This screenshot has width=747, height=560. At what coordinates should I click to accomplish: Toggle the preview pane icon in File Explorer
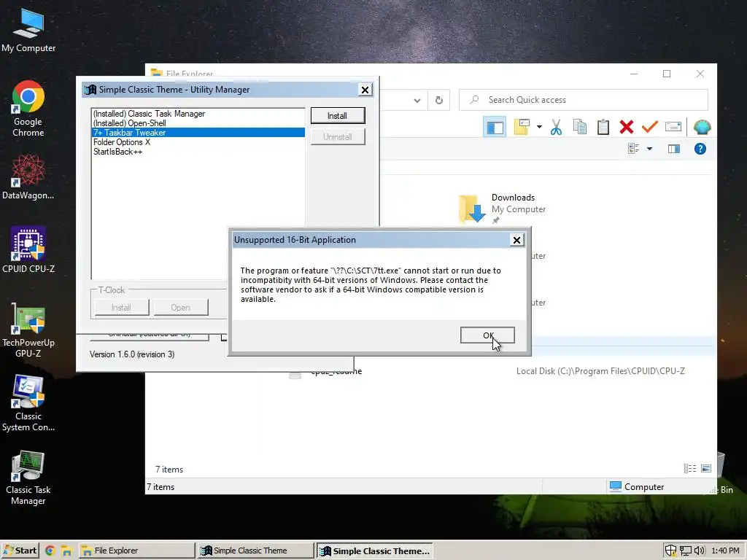click(673, 149)
